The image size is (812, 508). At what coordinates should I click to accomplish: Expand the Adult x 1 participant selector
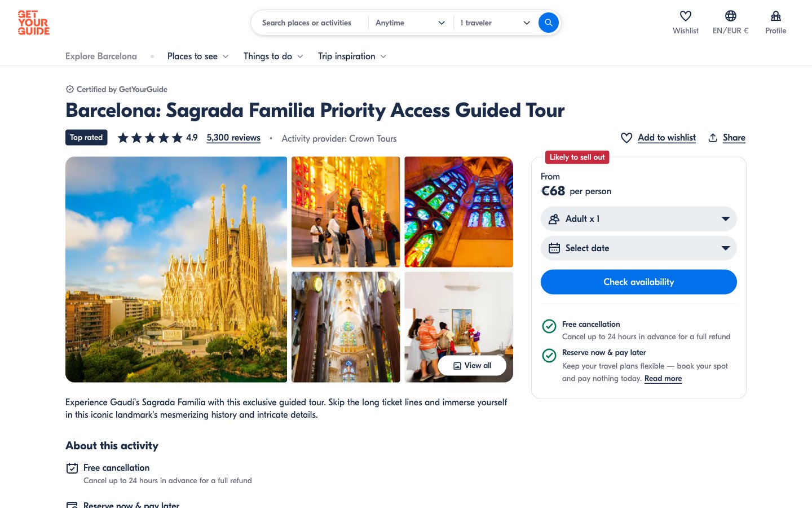click(638, 219)
